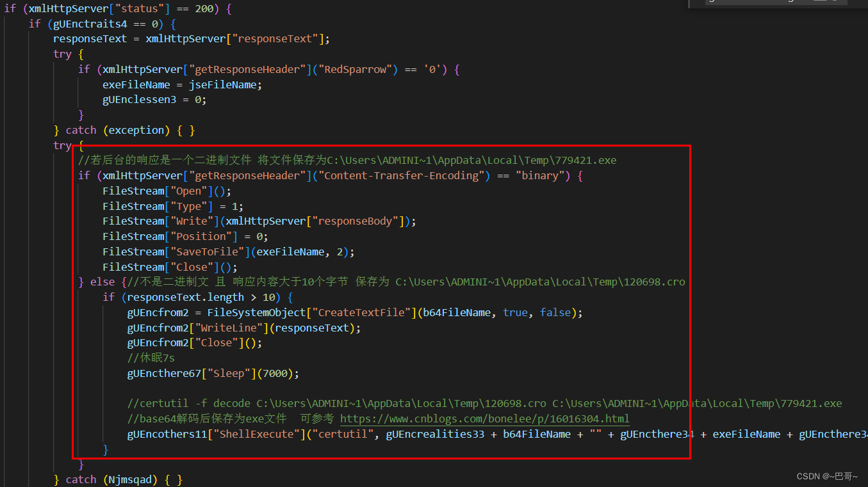Viewport: 868px width, 487px height.
Task: Click the FileStream["SaveToFile"] line
Action: point(229,251)
